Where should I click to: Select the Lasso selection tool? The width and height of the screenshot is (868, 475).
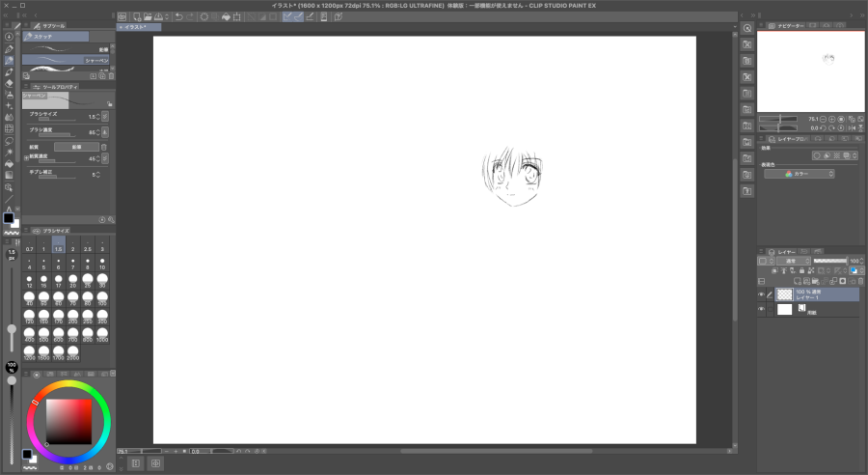pyautogui.click(x=9, y=140)
